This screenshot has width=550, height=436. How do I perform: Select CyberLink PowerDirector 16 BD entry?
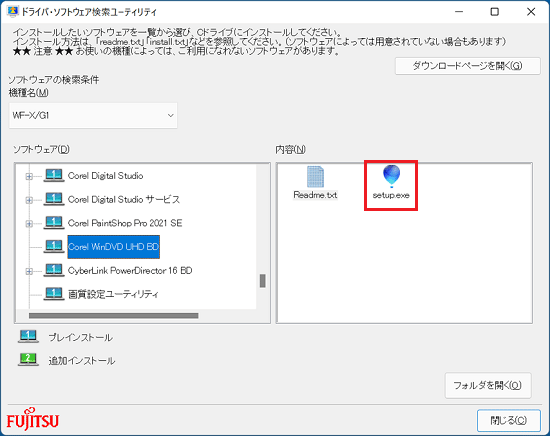[130, 271]
